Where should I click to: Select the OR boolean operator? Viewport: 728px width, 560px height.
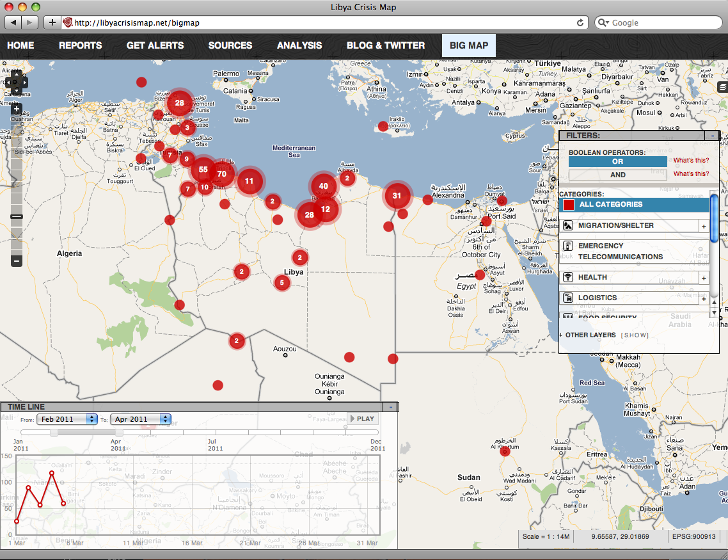pos(617,161)
